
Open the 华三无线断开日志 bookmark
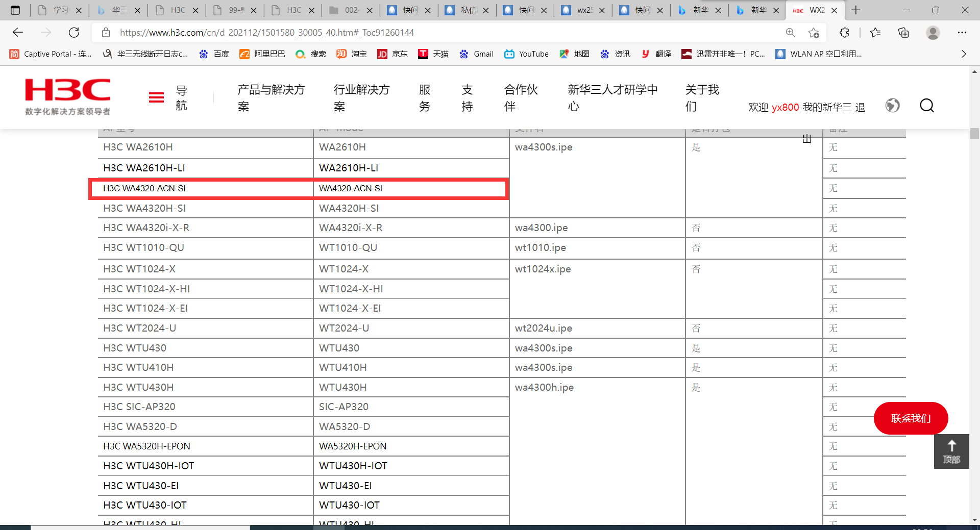[145, 54]
